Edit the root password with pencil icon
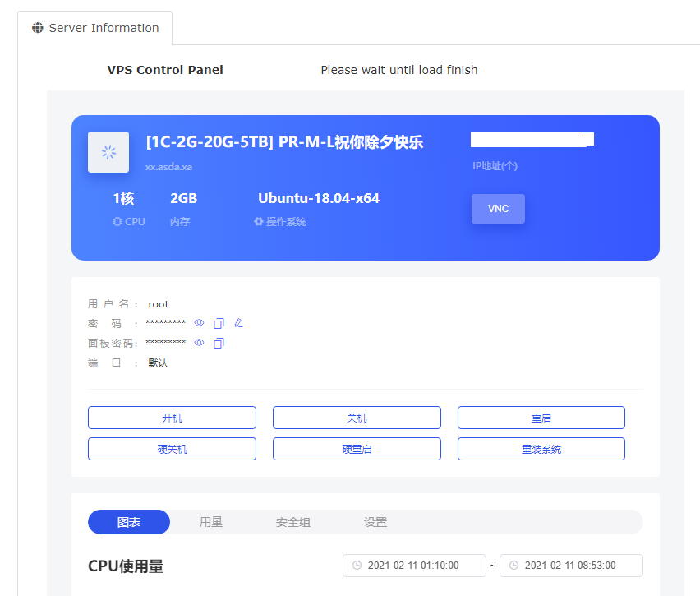This screenshot has width=700, height=596. (239, 322)
